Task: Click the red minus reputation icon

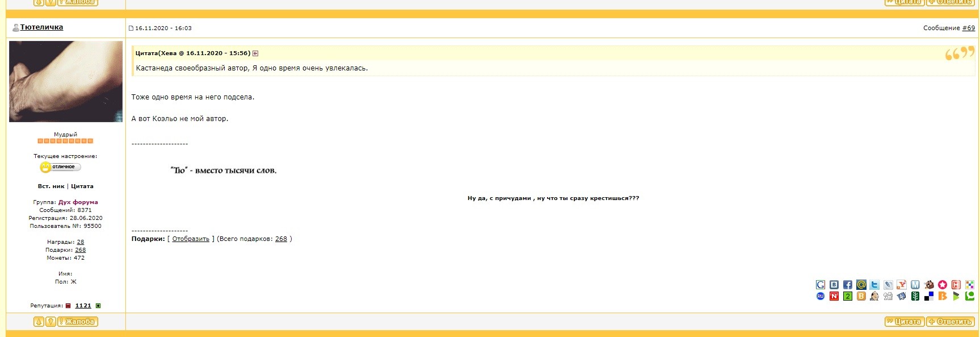Action: tap(69, 306)
